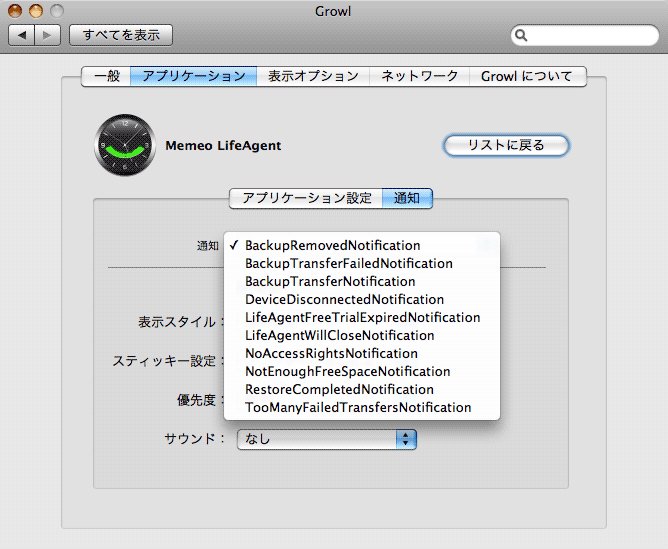Click the orange minimize window button
The image size is (668, 549).
tap(36, 11)
